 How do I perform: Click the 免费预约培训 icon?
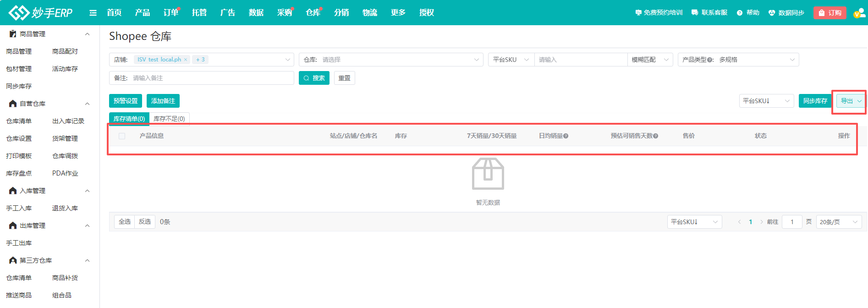tap(638, 13)
